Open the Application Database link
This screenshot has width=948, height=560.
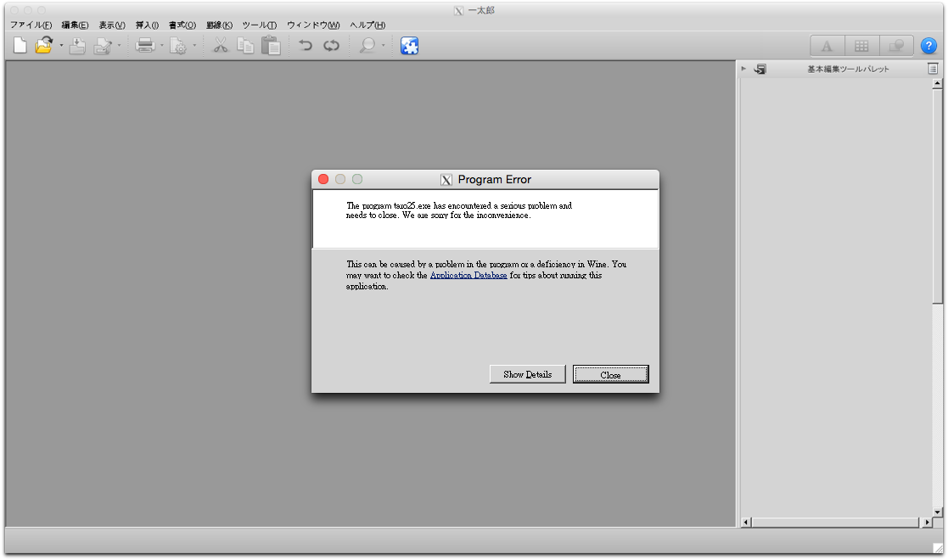(x=468, y=275)
